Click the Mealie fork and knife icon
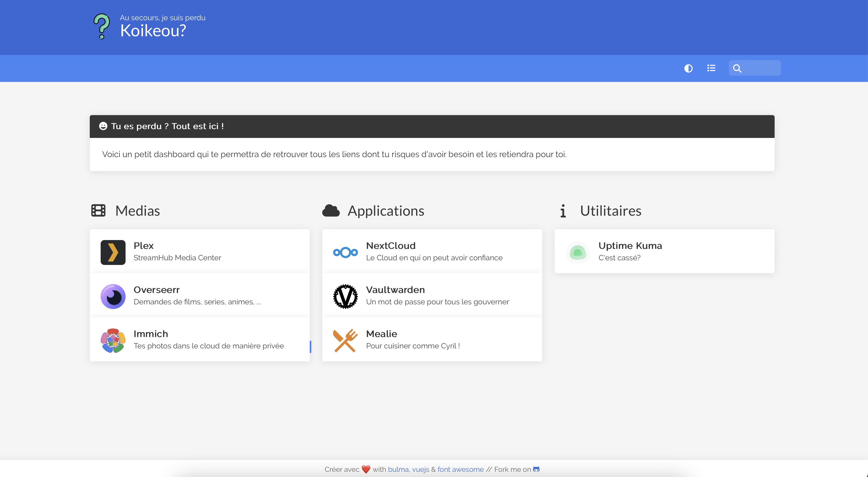The image size is (868, 477). click(345, 340)
